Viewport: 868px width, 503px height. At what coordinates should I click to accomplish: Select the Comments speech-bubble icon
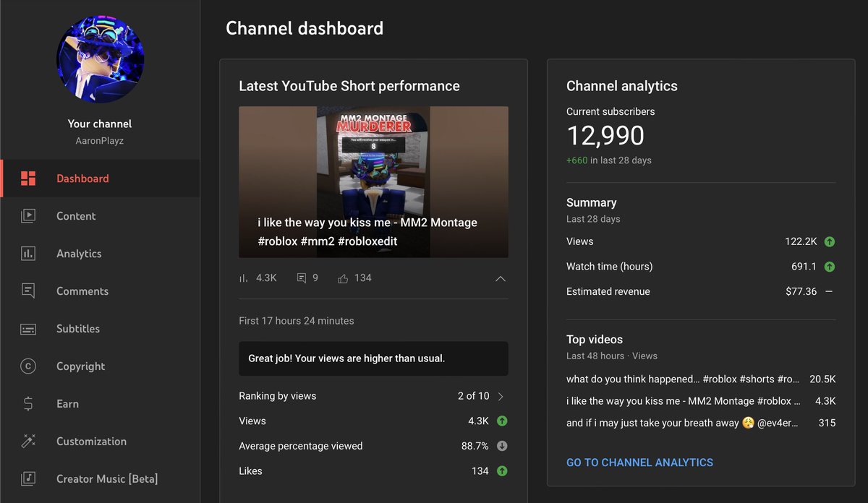29,291
